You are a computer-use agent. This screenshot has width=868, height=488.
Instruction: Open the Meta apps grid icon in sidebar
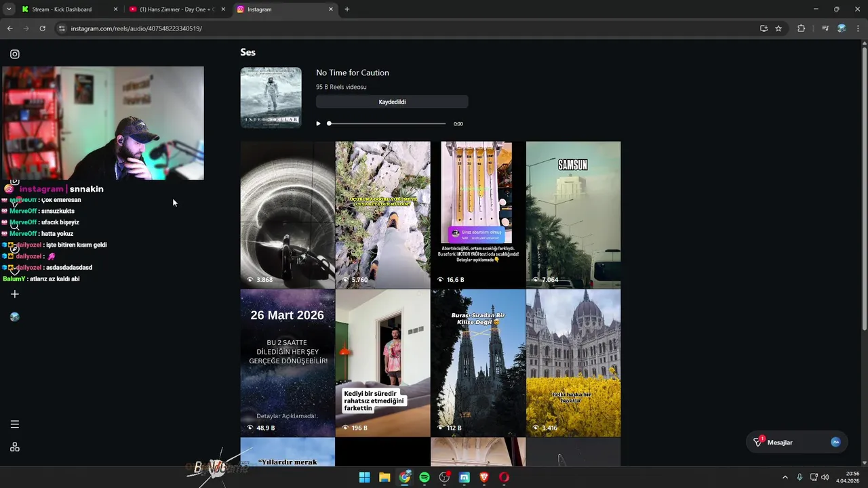[15, 447]
